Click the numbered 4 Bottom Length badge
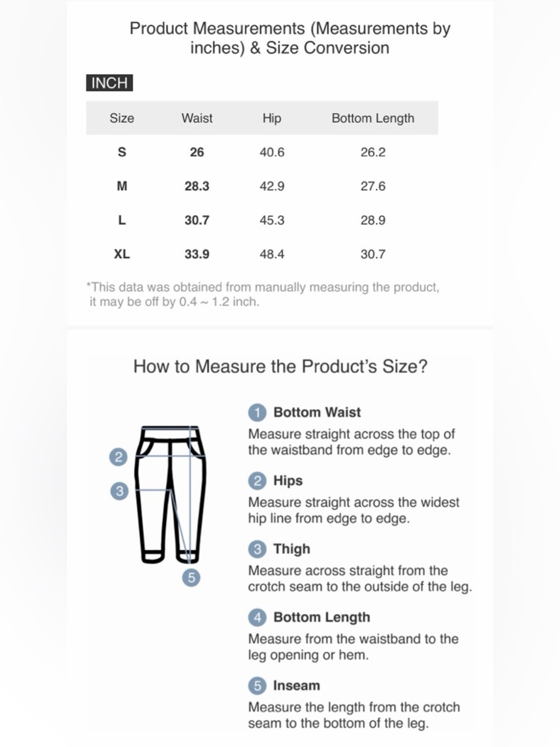This screenshot has height=747, width=560. coord(257,618)
